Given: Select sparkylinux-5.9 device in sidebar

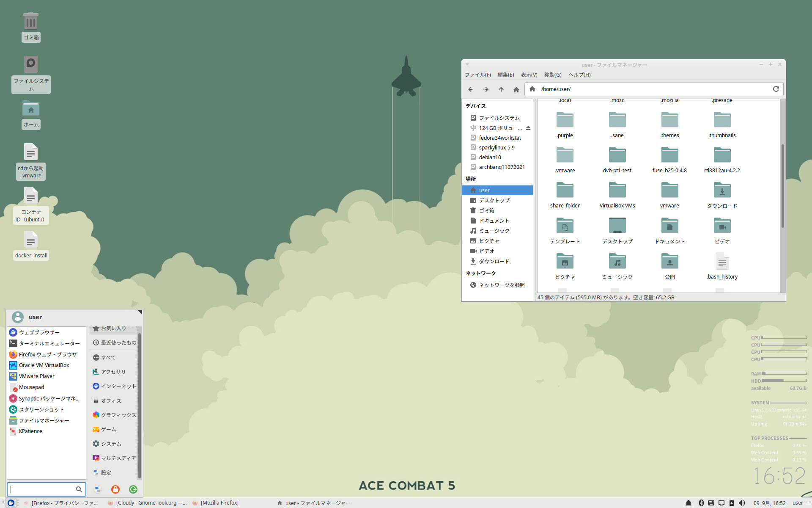Looking at the screenshot, I should [x=497, y=147].
